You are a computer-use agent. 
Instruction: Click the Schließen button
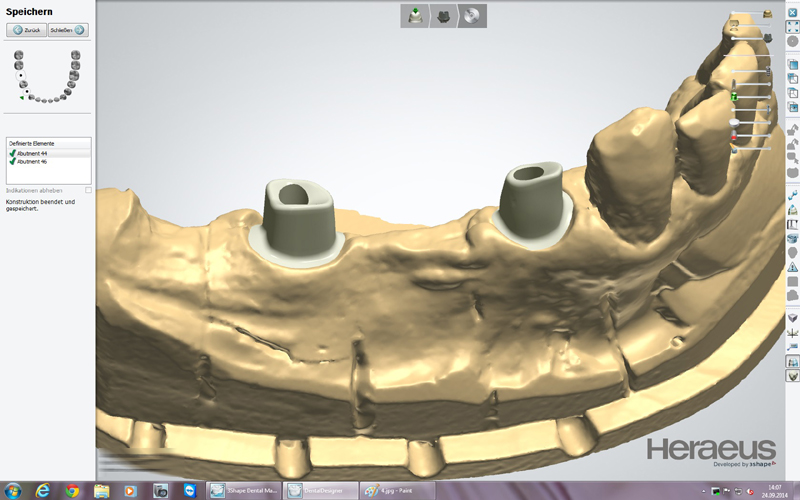coord(69,30)
